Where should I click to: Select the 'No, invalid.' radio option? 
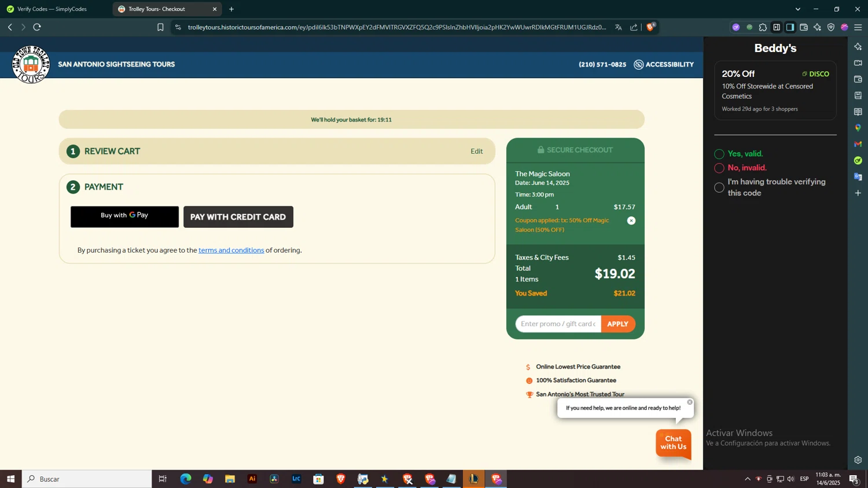[719, 168]
